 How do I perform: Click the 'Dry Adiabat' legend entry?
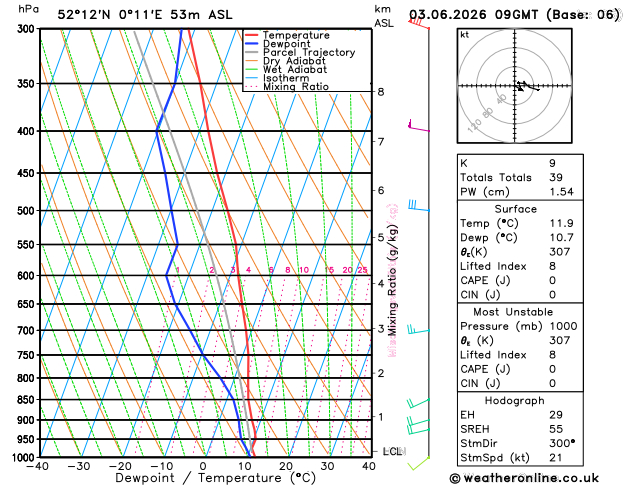click(294, 61)
